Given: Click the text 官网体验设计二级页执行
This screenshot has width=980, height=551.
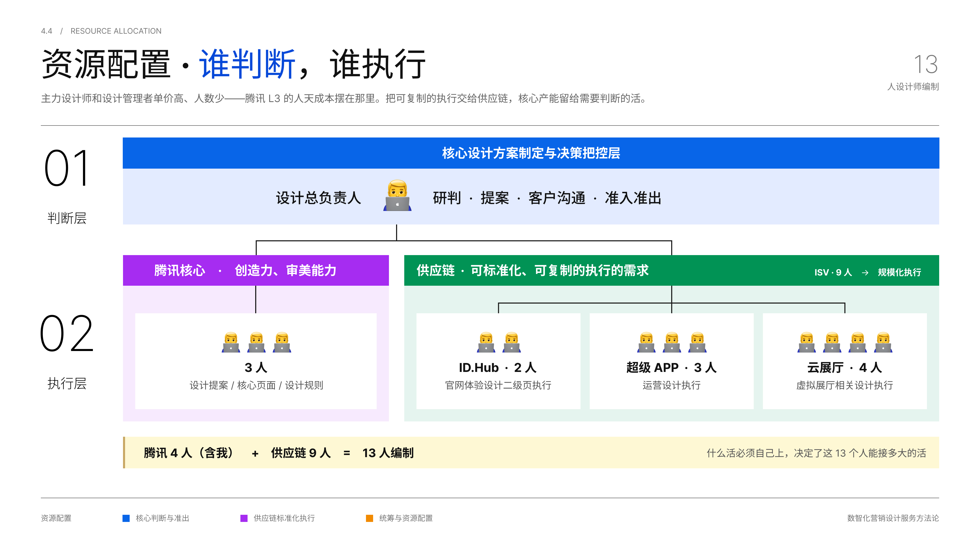Looking at the screenshot, I should pos(498,385).
